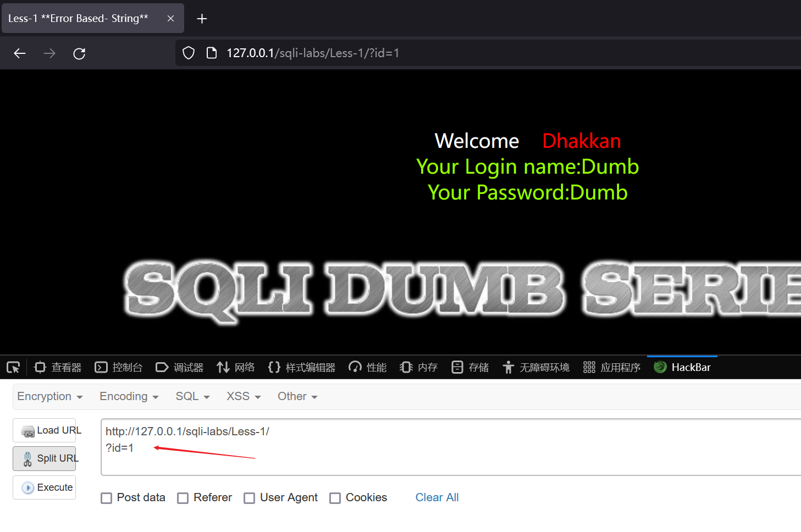Expand the Encoding menu
The height and width of the screenshot is (532, 801).
tap(128, 396)
